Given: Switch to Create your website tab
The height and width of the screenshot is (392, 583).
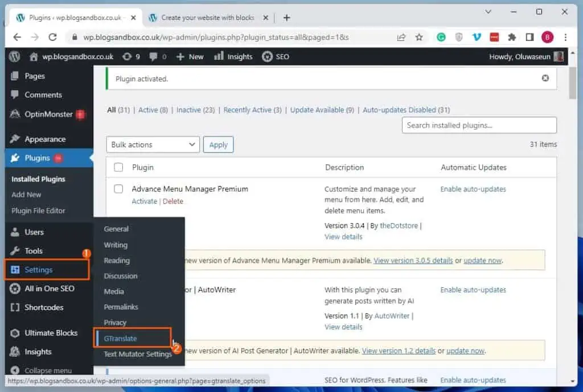Looking at the screenshot, I should [x=208, y=18].
